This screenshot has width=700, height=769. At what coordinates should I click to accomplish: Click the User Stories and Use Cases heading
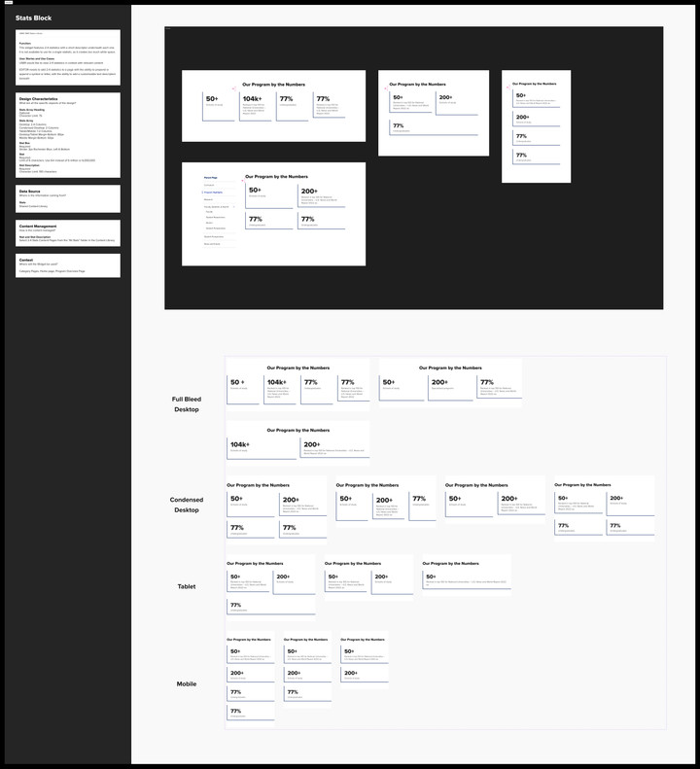pyautogui.click(x=37, y=58)
